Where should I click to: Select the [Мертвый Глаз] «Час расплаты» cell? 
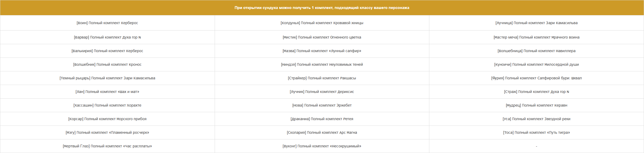pyautogui.click(x=107, y=146)
